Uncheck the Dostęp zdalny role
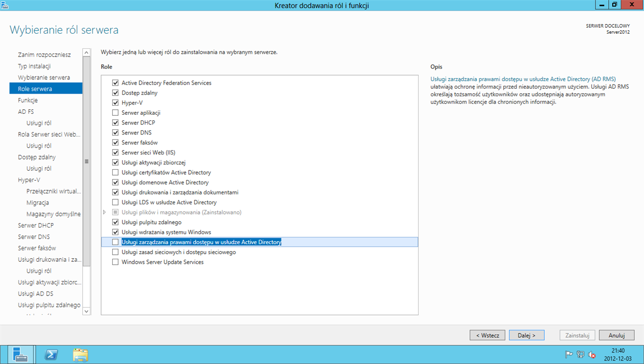644x364 pixels. [115, 93]
